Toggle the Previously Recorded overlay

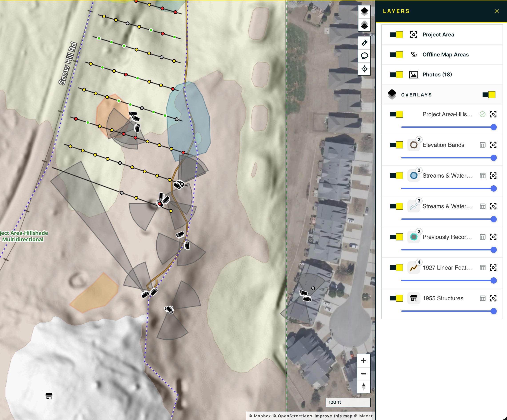[x=396, y=237]
